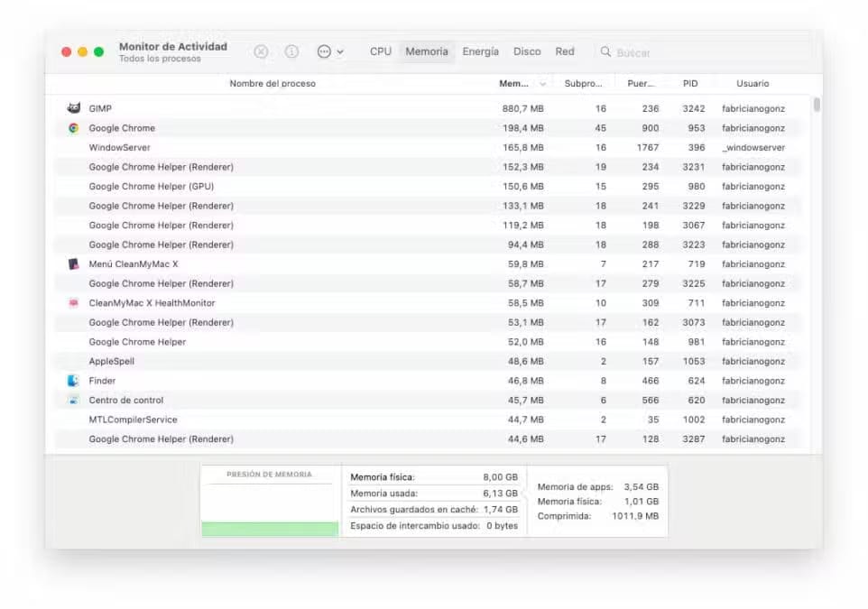This screenshot has height=609, width=868.
Task: Click Archivos guardados en caché entry
Action: pyautogui.click(x=434, y=510)
